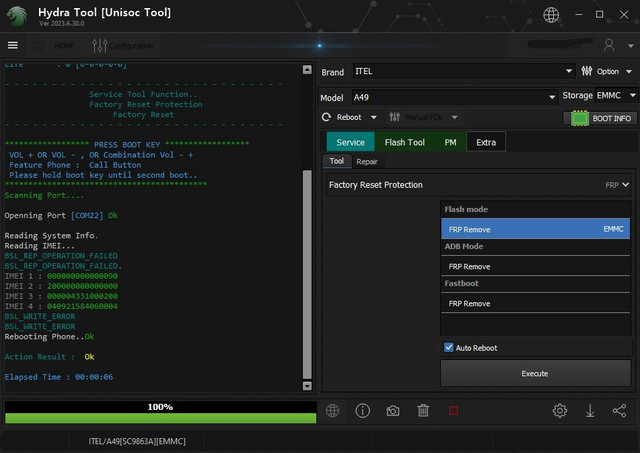Click the globe language icon in title bar
Screen dimensions: 640x453
click(x=551, y=15)
